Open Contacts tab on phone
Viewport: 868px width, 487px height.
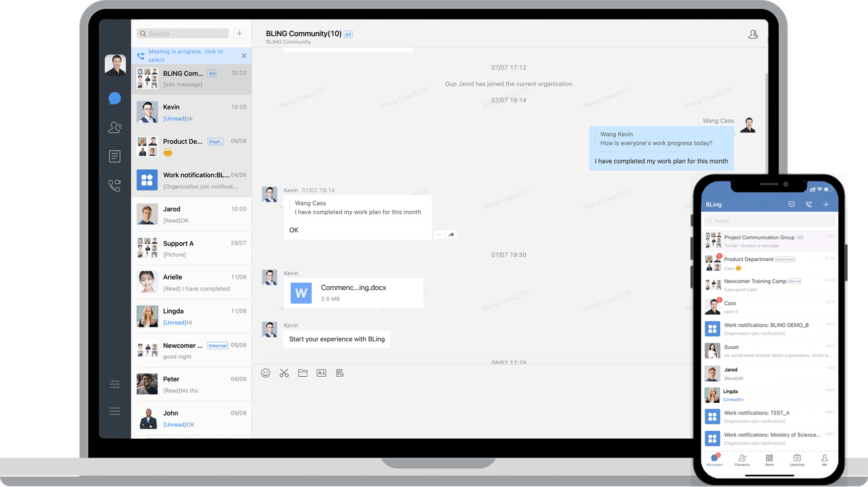coord(742,460)
